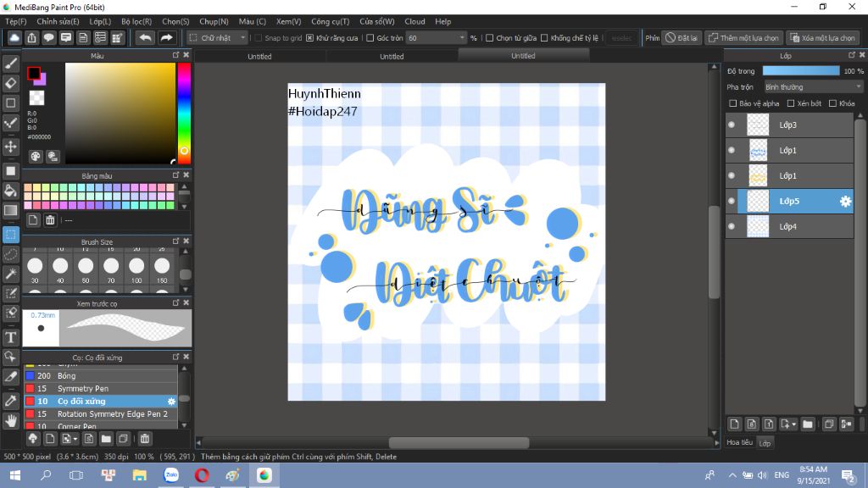Select the Gradient tool
The height and width of the screenshot is (488, 868).
pyautogui.click(x=10, y=210)
